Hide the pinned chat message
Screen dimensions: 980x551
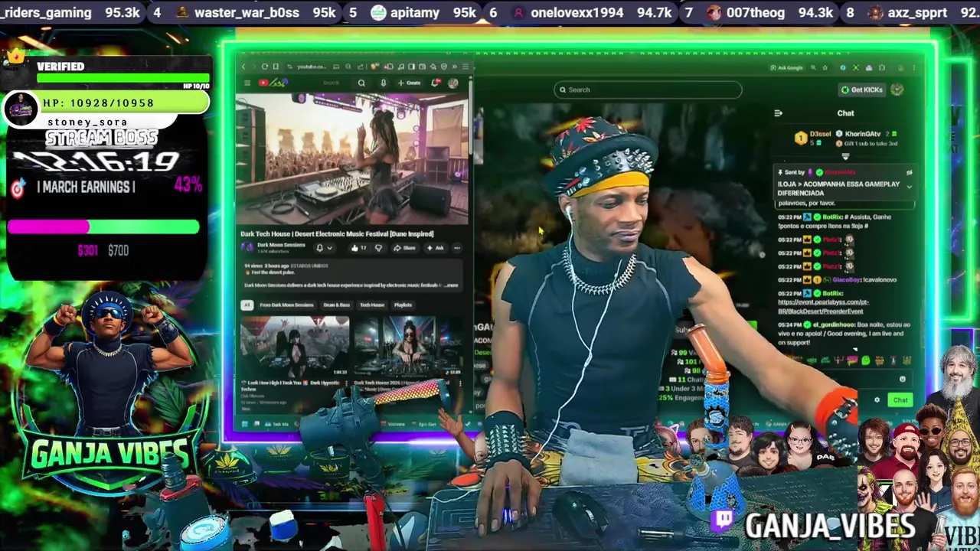click(x=909, y=173)
